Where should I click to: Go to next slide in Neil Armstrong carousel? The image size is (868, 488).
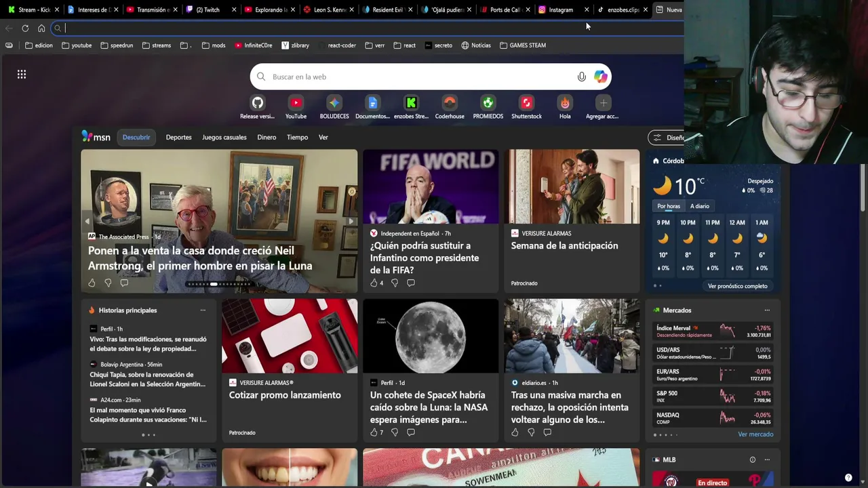click(x=351, y=222)
